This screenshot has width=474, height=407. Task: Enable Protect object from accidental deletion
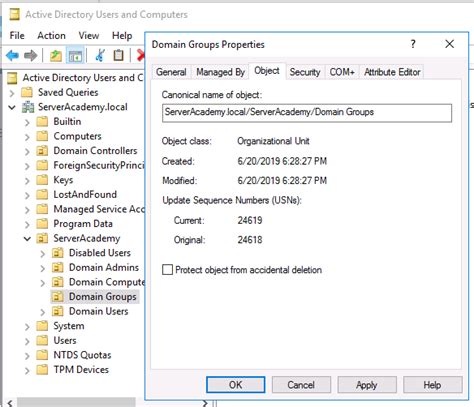point(167,269)
